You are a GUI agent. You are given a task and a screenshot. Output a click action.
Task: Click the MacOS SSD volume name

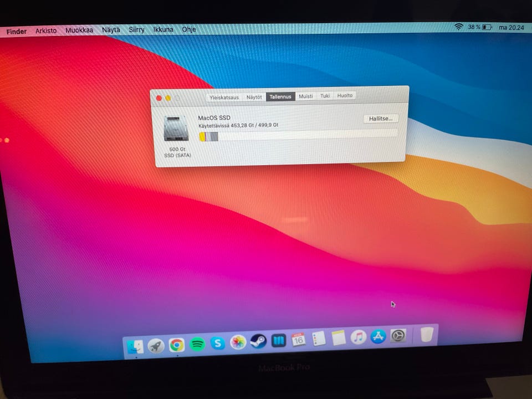point(214,117)
